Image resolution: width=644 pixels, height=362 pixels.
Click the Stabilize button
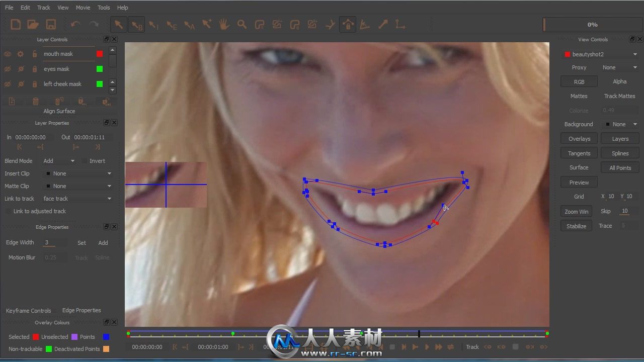click(x=576, y=226)
